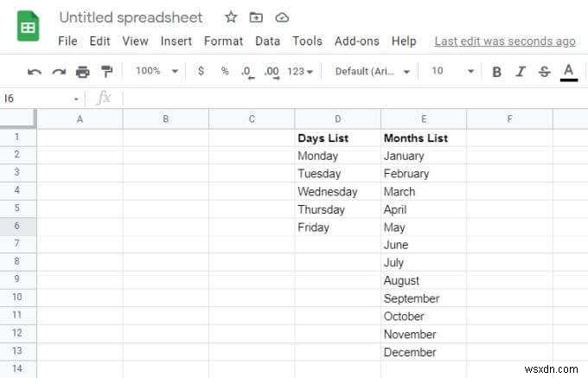Expand the Default font dropdown

370,71
